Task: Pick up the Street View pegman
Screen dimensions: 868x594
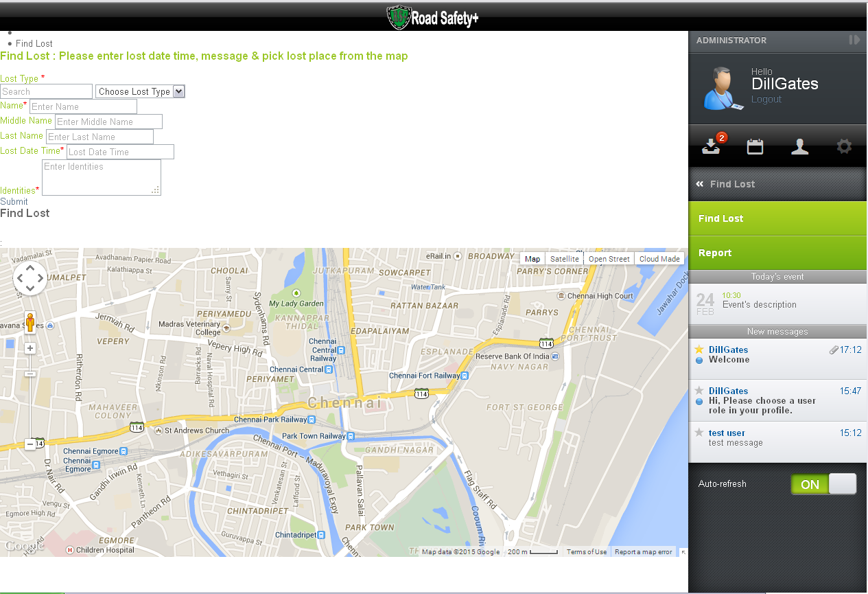Action: [30, 321]
